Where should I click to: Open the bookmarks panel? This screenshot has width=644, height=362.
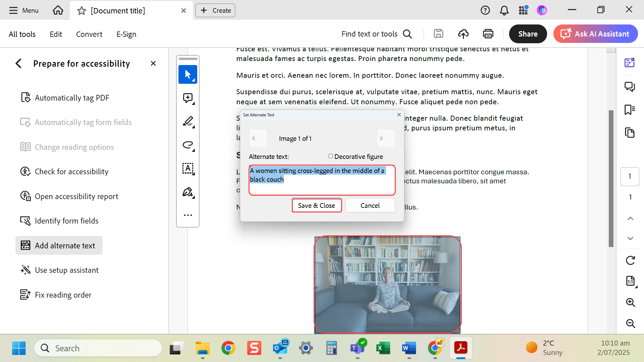(x=630, y=110)
